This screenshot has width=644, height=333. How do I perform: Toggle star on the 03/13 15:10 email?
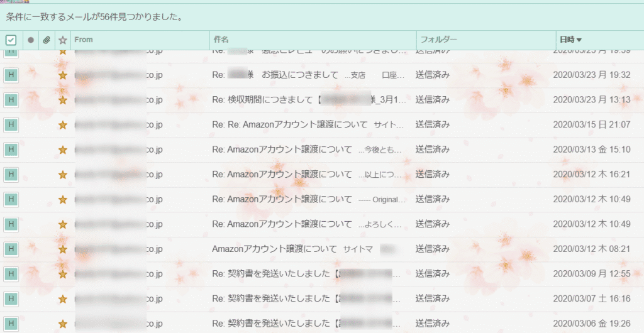coord(63,150)
